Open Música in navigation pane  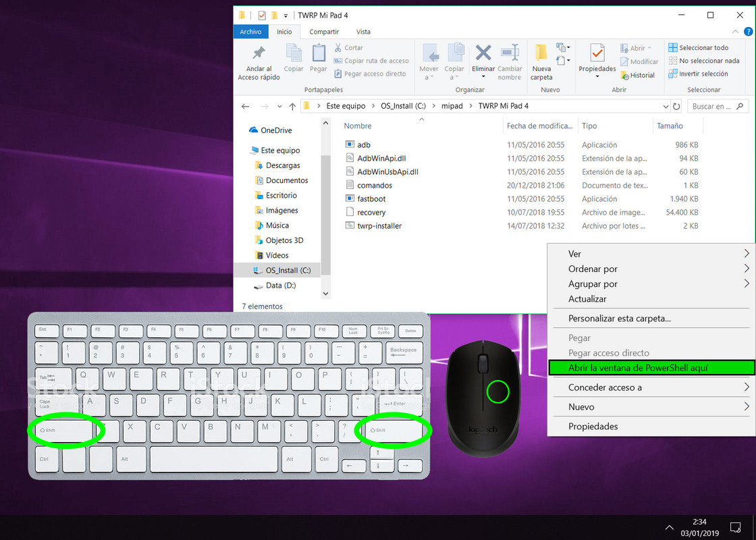271,225
